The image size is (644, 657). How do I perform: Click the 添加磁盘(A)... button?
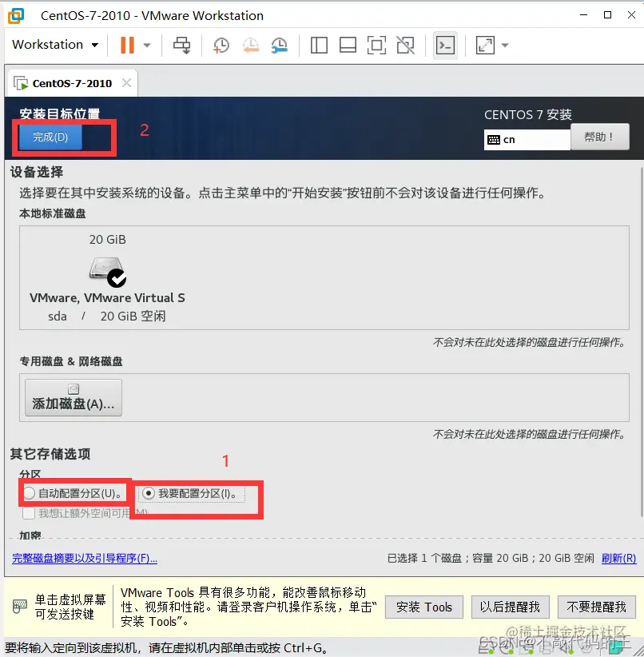click(74, 397)
